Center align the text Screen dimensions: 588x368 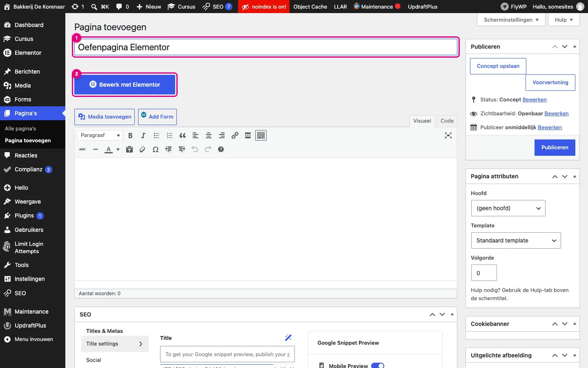point(209,135)
